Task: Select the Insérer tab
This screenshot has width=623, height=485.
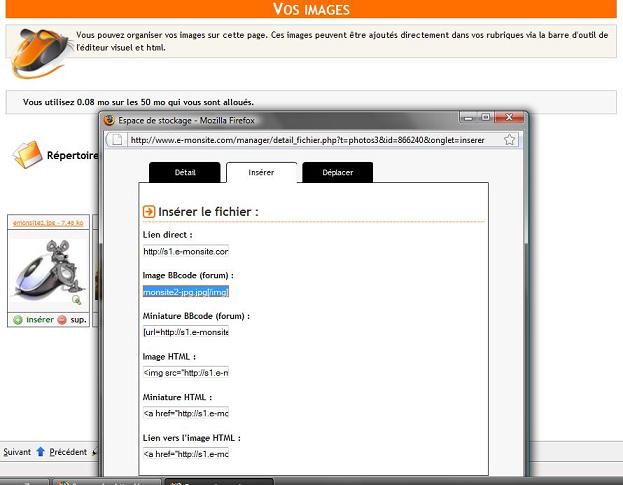Action: click(261, 172)
